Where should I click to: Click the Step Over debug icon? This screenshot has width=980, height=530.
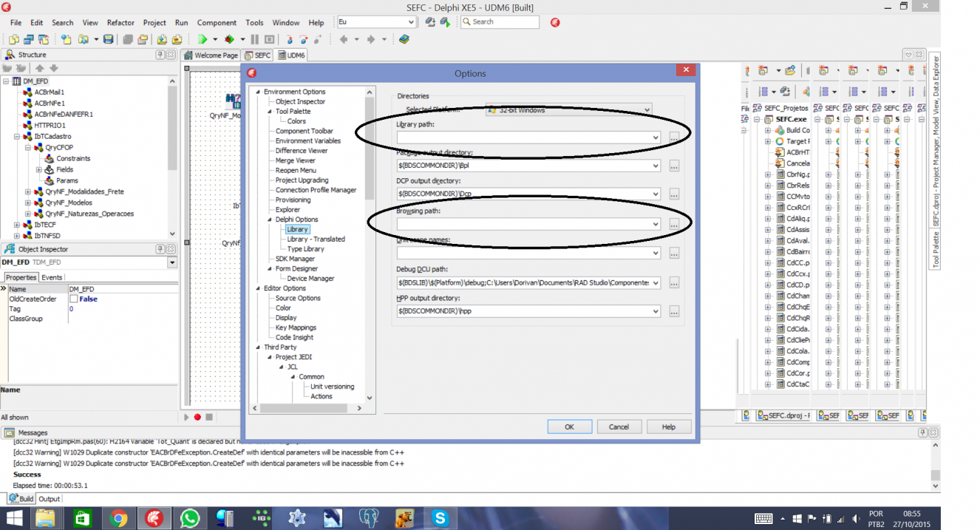click(x=304, y=39)
